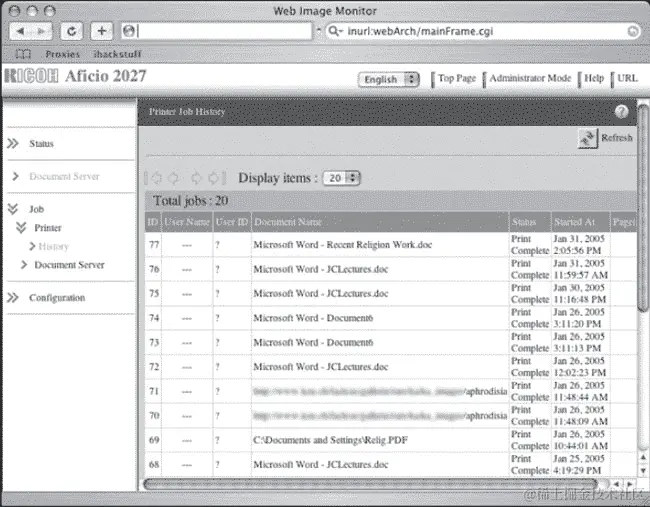Switch to Administrator Mode

[x=530, y=78]
